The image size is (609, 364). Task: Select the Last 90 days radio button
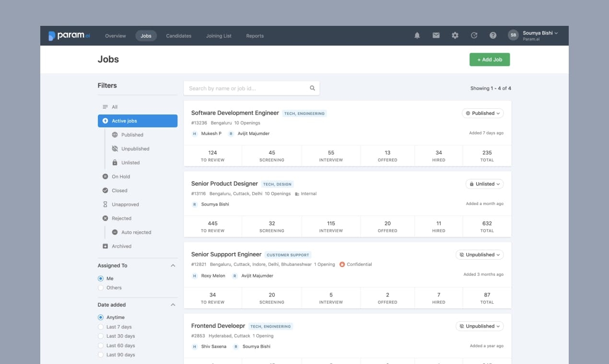(x=101, y=355)
